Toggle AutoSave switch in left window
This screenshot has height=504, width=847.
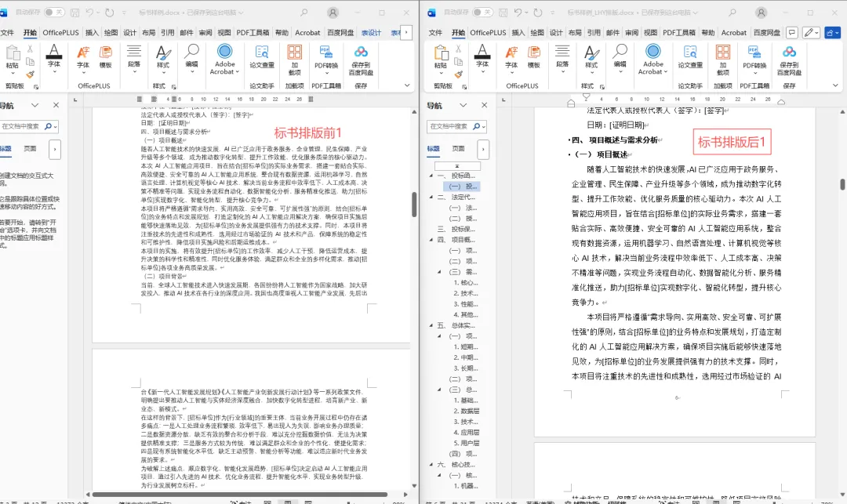pyautogui.click(x=54, y=12)
